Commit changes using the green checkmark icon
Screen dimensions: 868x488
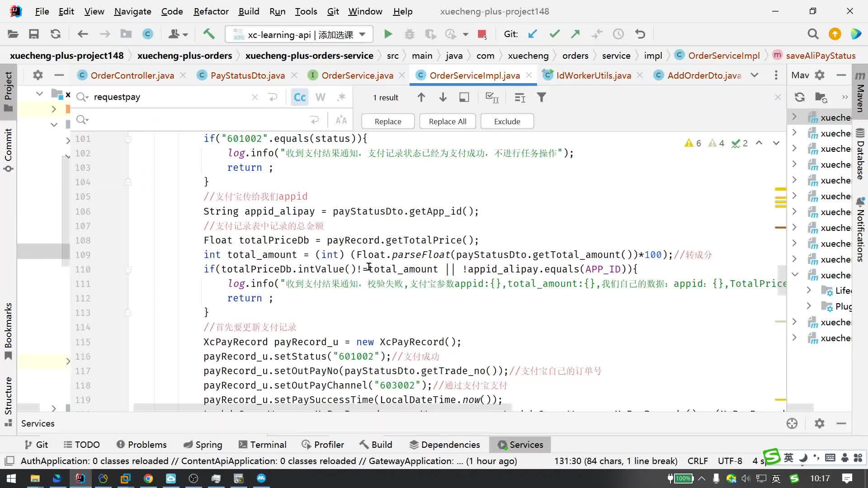554,34
